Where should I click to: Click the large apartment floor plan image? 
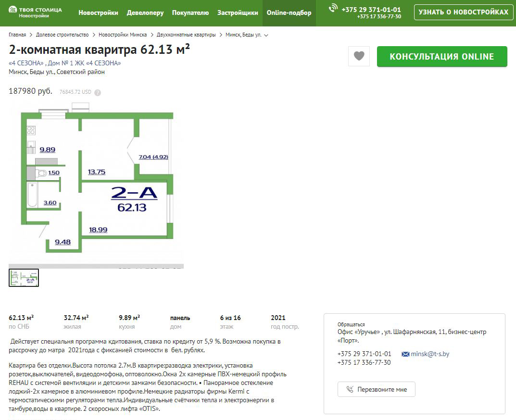click(x=96, y=183)
